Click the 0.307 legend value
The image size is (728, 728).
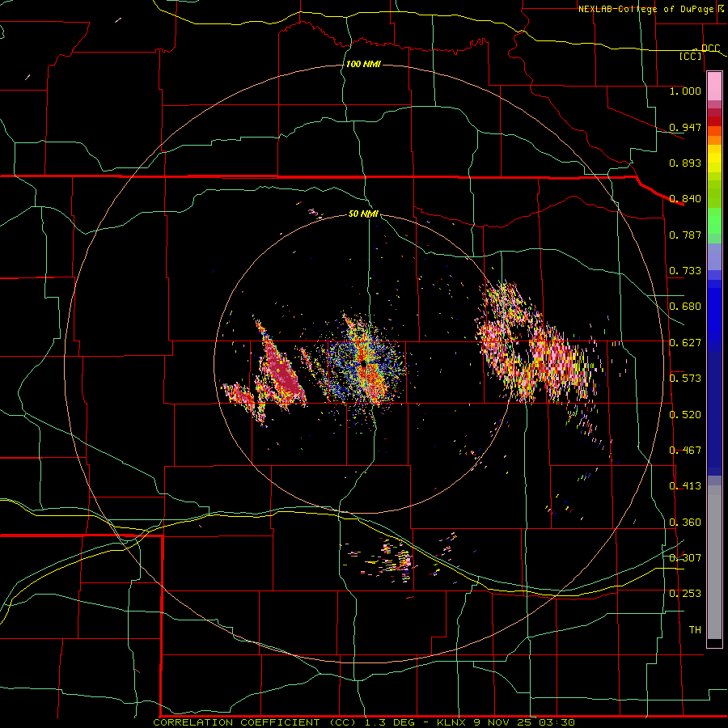click(685, 558)
